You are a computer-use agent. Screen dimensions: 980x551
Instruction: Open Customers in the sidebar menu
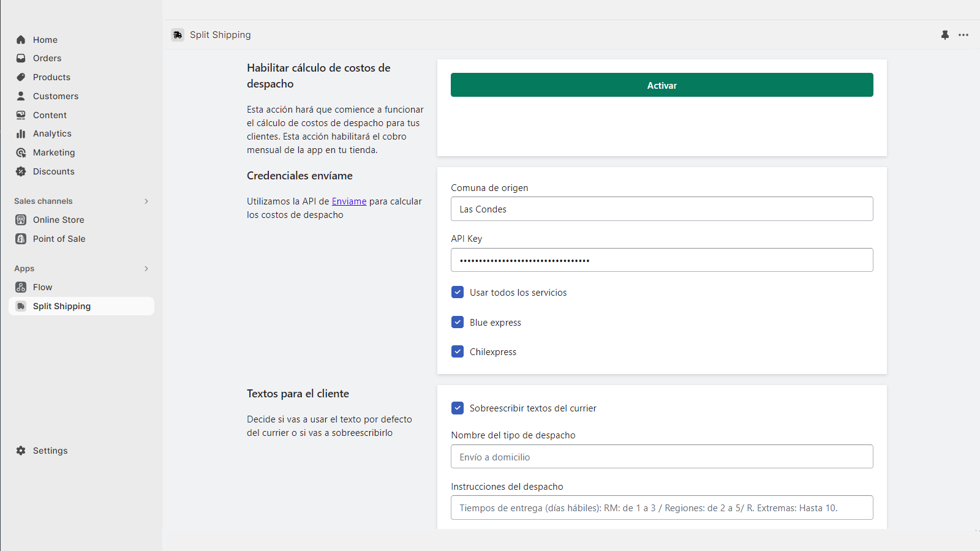pos(55,96)
